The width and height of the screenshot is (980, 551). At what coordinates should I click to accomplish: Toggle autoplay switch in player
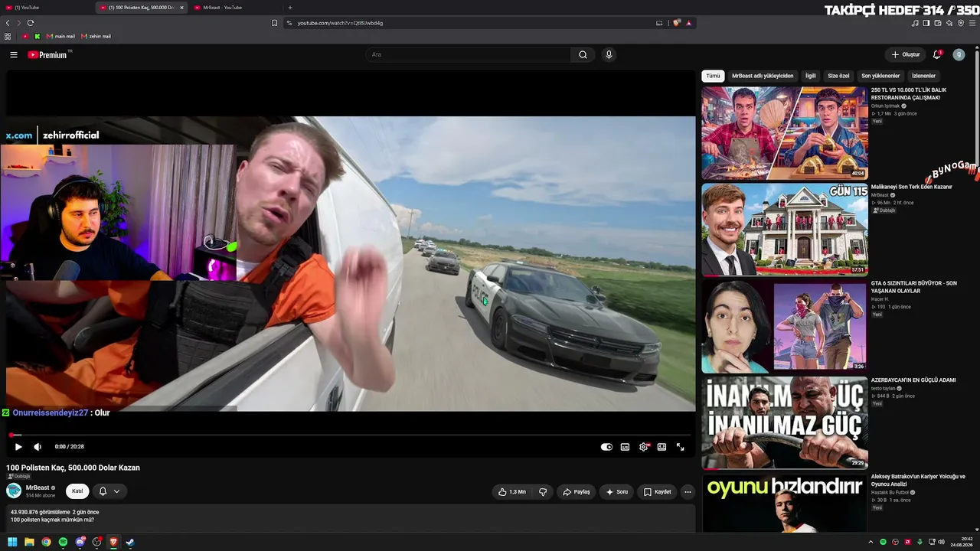606,447
